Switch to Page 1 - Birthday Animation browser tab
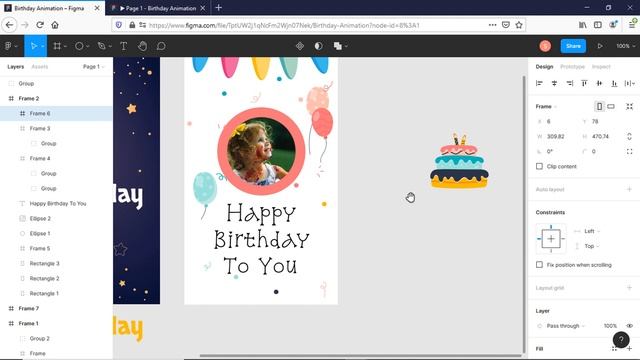This screenshot has width=640, height=360. 158,8
